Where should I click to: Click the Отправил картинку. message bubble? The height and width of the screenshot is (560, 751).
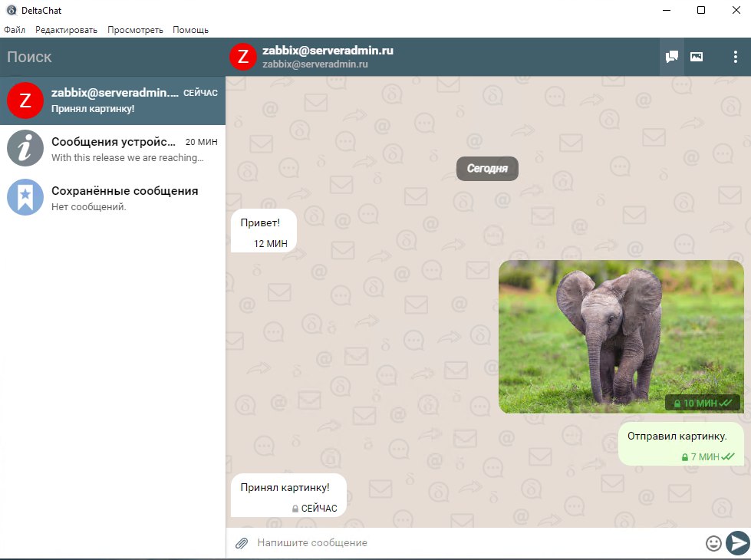(681, 443)
